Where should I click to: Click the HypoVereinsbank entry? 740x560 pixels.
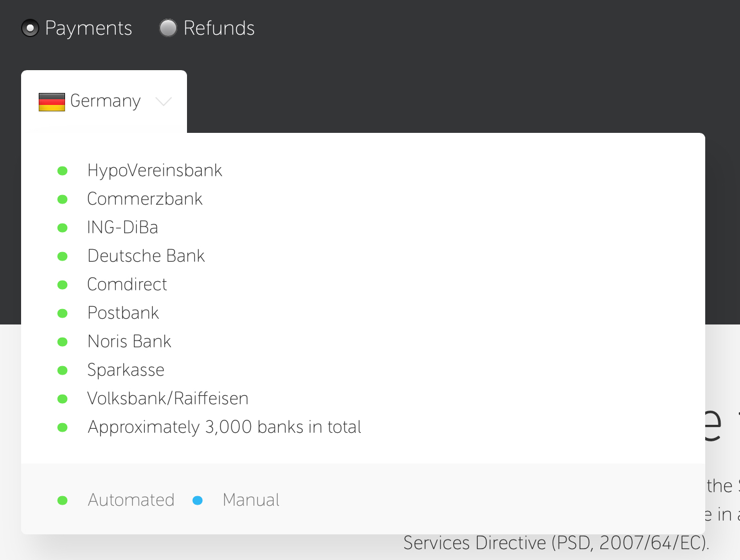(154, 171)
